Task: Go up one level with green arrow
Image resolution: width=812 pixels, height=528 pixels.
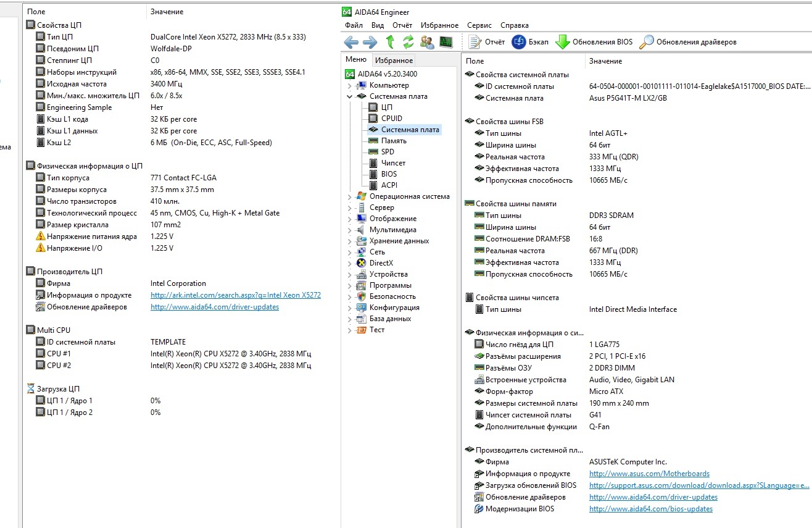Action: point(390,42)
